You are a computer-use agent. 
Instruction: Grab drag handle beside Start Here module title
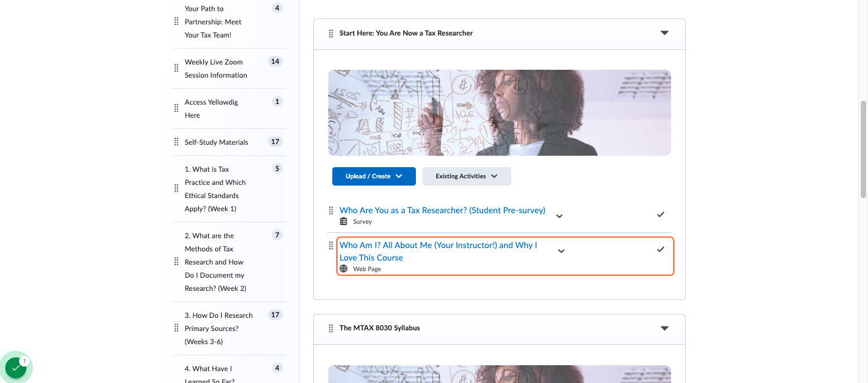pyautogui.click(x=331, y=34)
